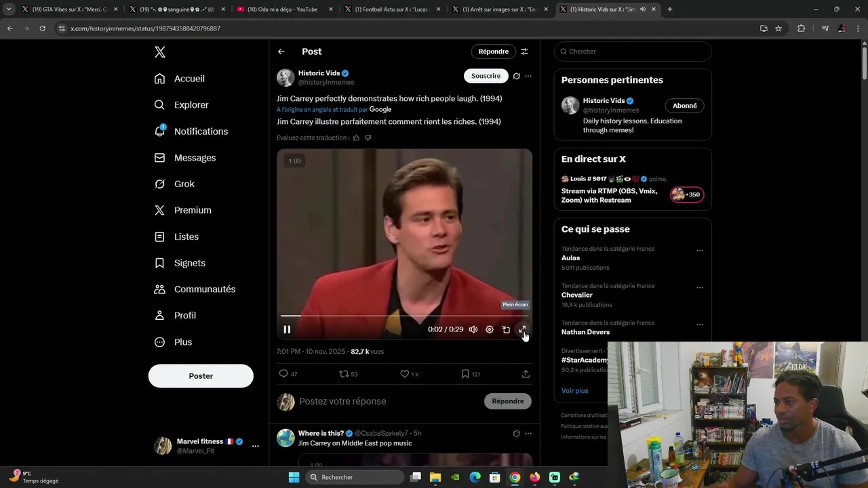The height and width of the screenshot is (488, 868).
Task: Rate translation thumbs down
Action: pyautogui.click(x=368, y=138)
